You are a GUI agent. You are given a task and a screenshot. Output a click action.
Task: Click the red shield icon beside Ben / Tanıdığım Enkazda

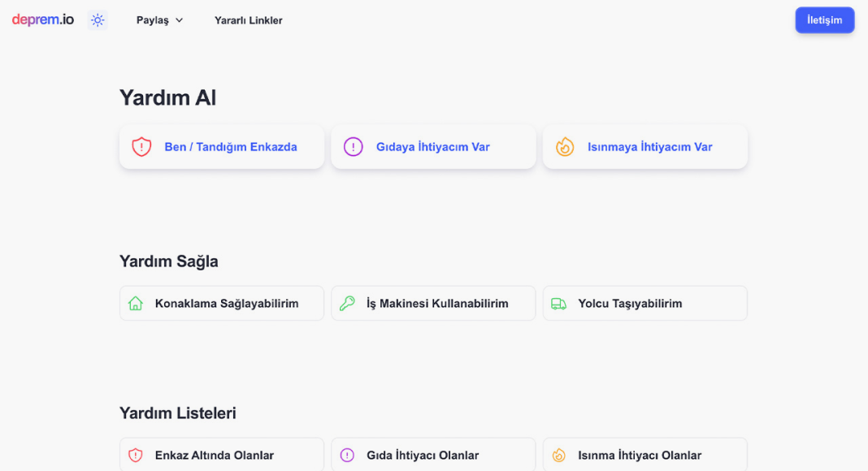[x=141, y=147]
